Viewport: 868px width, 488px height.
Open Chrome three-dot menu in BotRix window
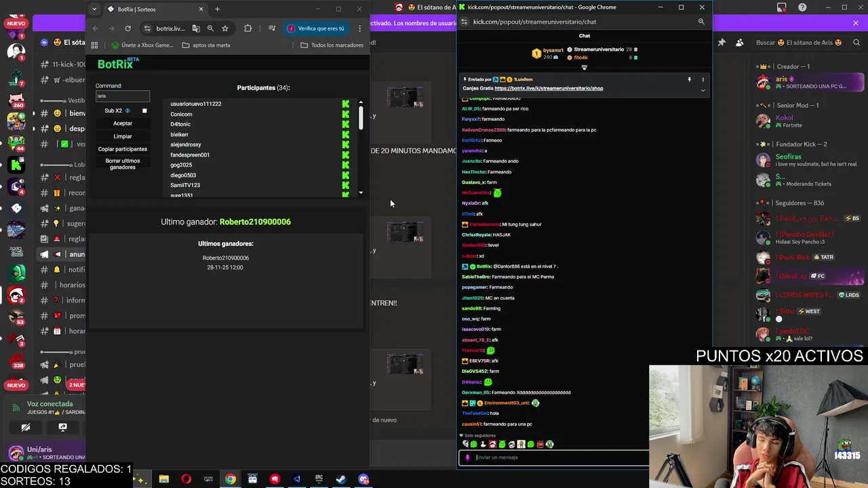point(359,28)
